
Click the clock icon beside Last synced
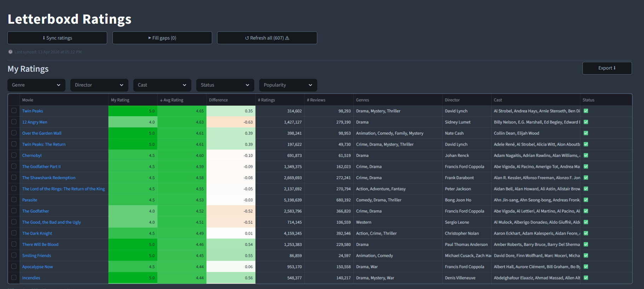tap(11, 52)
